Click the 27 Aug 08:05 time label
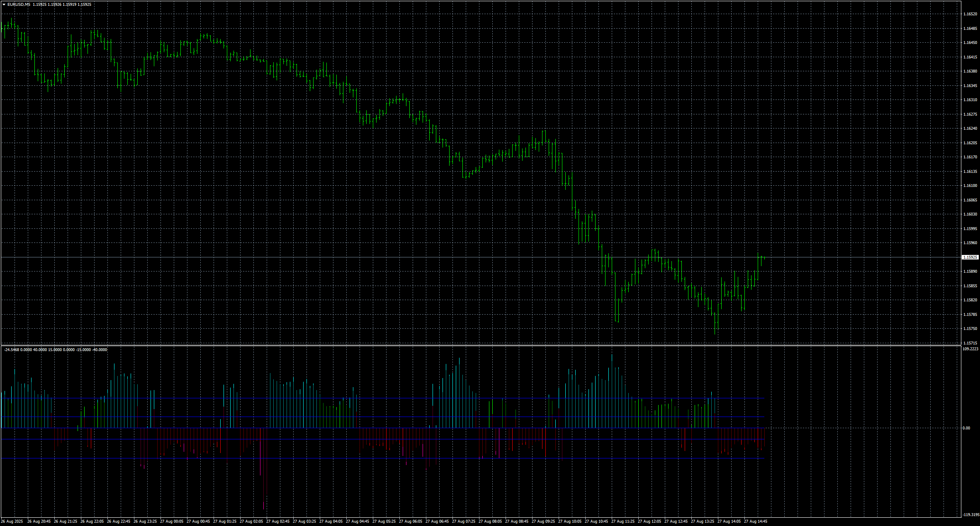980x526 pixels. pos(490,521)
